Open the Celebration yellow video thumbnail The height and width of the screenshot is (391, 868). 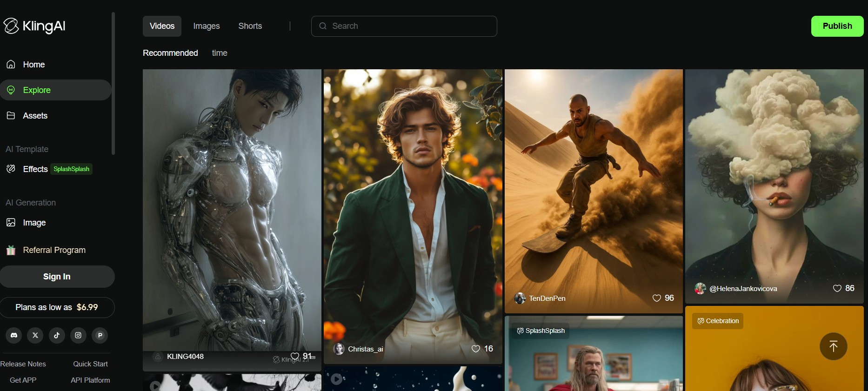[775, 349]
